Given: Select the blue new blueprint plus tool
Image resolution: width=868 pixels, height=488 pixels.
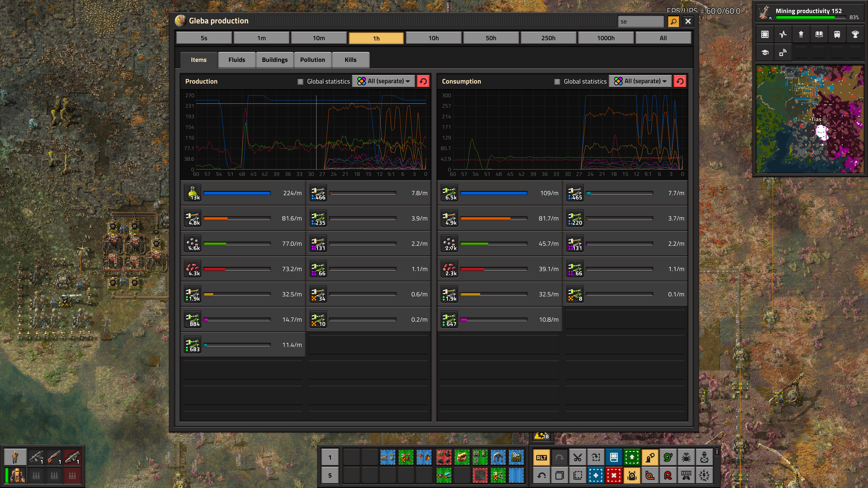Looking at the screenshot, I should pos(596,476).
